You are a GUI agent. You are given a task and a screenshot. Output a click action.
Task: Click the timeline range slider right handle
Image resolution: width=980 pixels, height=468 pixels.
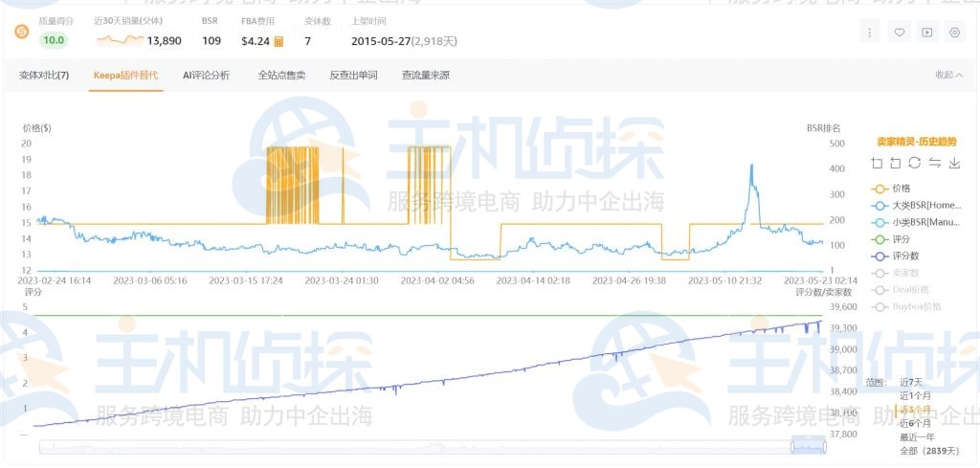point(825,446)
